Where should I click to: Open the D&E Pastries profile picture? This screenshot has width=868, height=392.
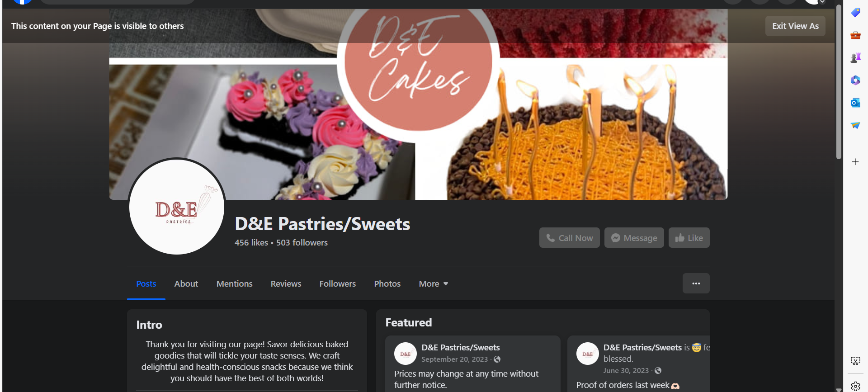click(x=177, y=206)
